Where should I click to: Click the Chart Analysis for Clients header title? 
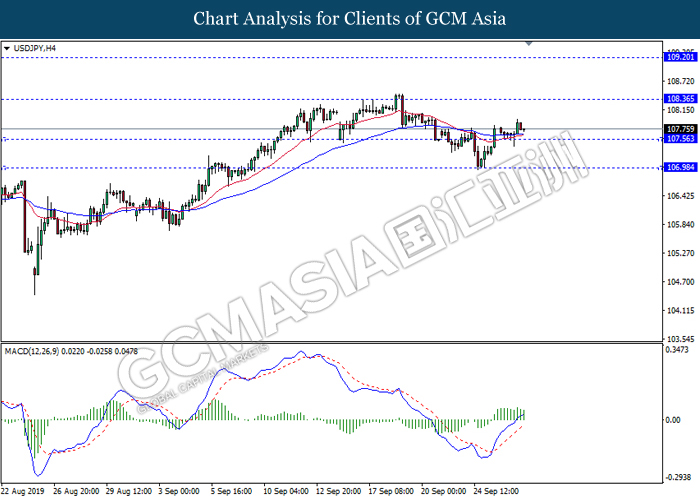(x=350, y=19)
